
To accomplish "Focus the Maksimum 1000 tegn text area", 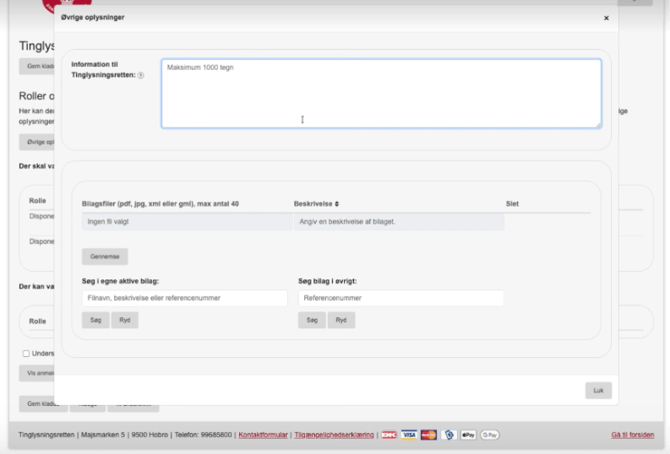I will click(x=381, y=93).
